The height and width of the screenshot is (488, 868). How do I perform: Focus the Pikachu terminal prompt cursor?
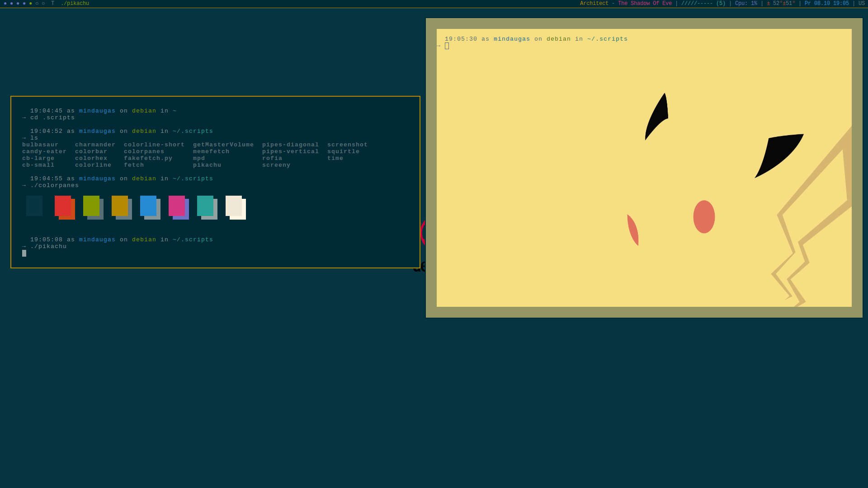[x=447, y=46]
